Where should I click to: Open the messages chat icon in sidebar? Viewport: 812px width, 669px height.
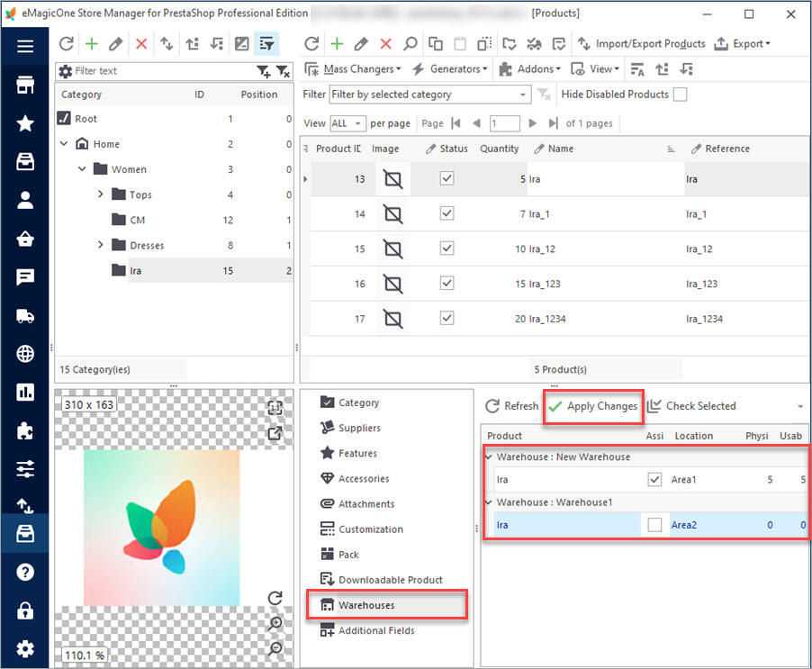click(25, 277)
